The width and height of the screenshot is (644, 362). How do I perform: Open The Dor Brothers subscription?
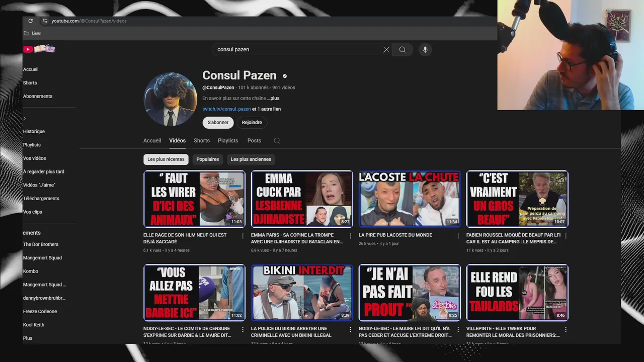coord(41,244)
